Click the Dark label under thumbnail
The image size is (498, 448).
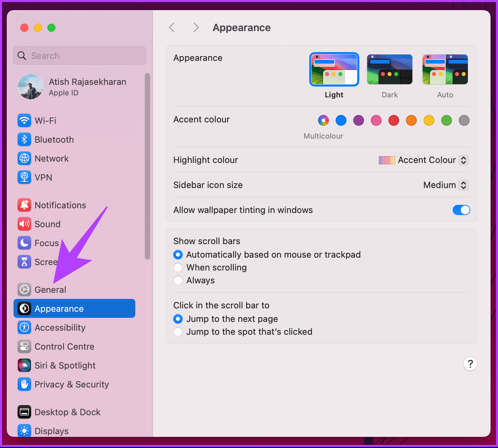[x=390, y=95]
